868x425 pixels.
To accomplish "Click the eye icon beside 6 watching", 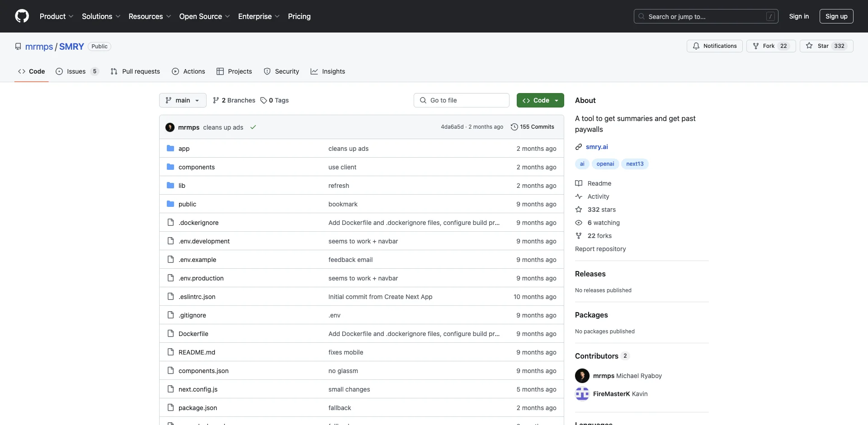I will 579,223.
